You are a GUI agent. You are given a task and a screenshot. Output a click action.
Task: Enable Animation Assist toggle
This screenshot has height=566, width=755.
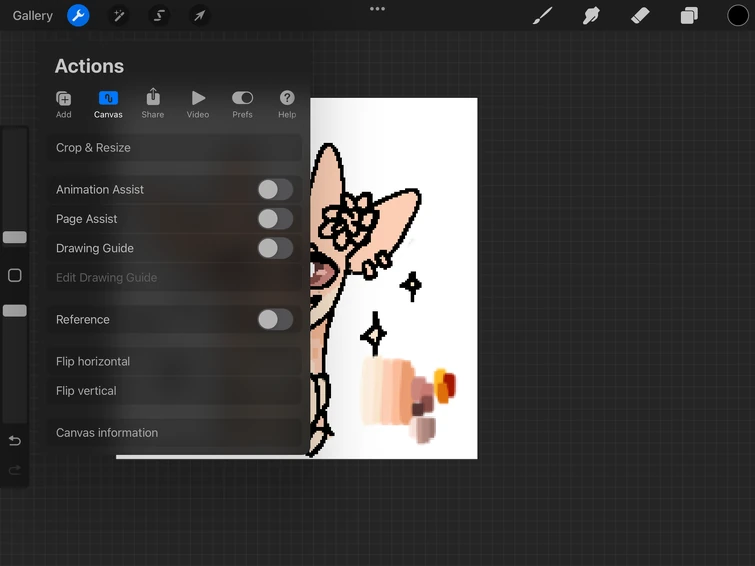coord(274,190)
